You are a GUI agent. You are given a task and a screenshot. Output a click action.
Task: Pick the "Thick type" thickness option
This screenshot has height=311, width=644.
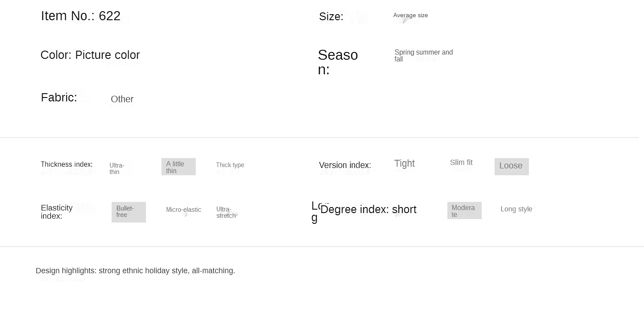(x=230, y=165)
